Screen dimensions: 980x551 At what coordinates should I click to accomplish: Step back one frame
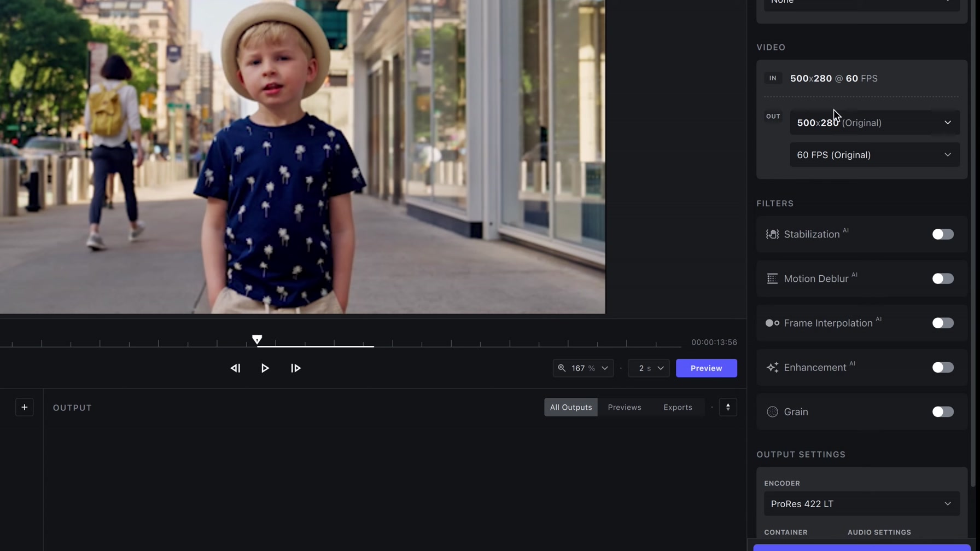[x=235, y=368]
